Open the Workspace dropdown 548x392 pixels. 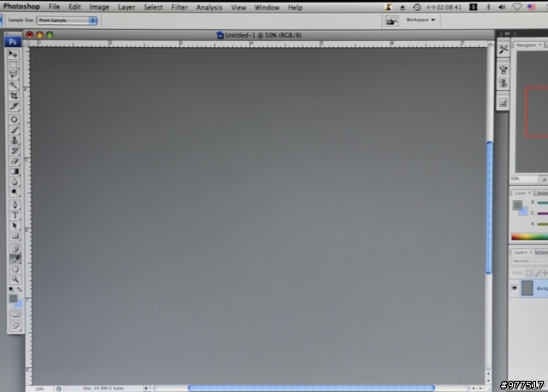pyautogui.click(x=420, y=20)
